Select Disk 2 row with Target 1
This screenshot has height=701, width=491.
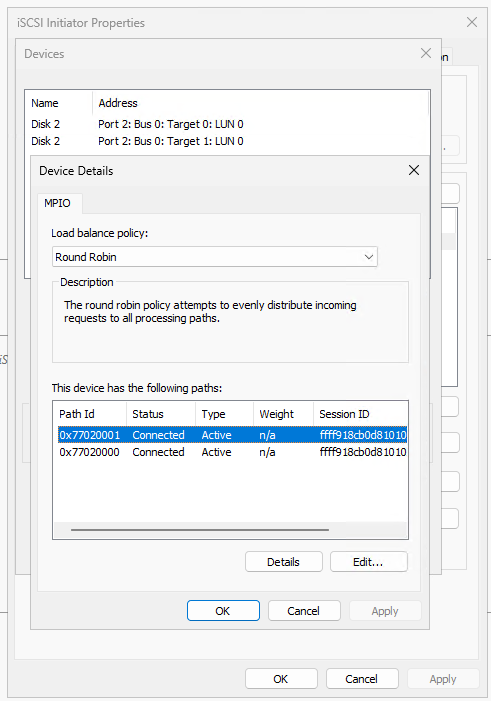(x=227, y=141)
